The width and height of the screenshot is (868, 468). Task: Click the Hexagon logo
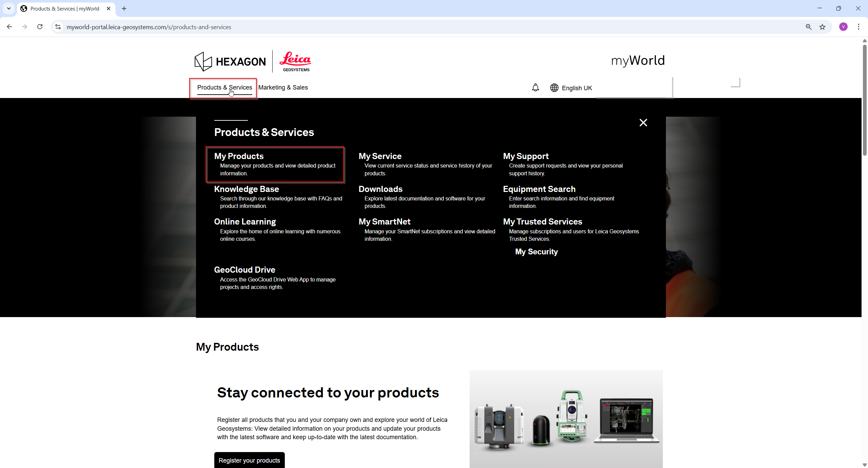(x=230, y=61)
